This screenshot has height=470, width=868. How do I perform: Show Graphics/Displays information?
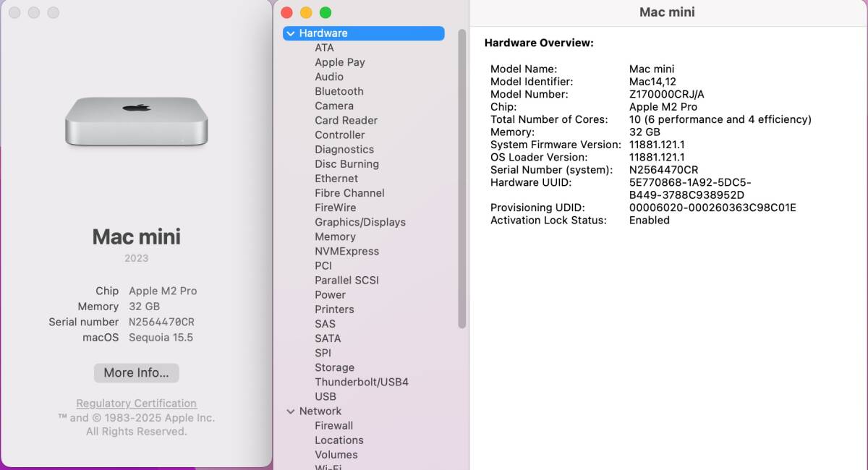pyautogui.click(x=360, y=222)
